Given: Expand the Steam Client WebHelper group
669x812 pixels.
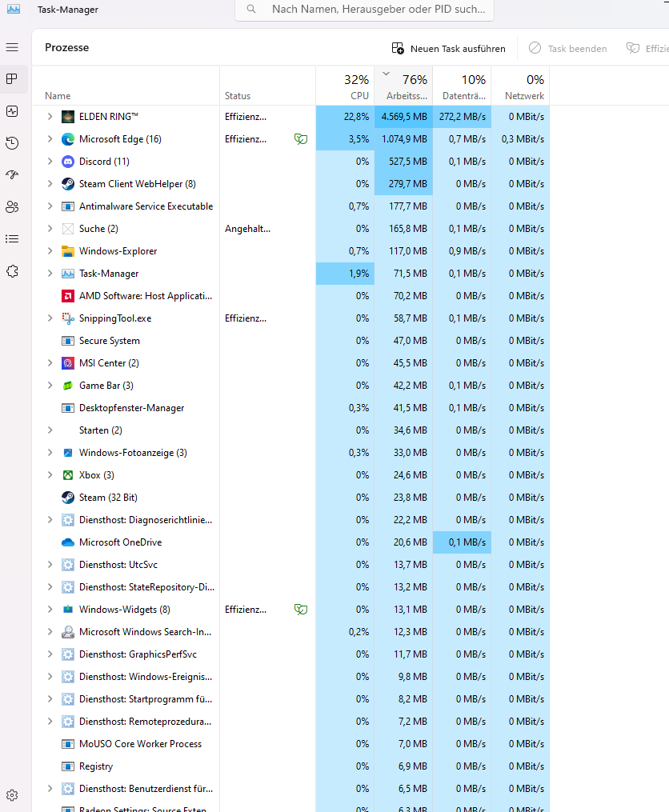Looking at the screenshot, I should (50, 183).
